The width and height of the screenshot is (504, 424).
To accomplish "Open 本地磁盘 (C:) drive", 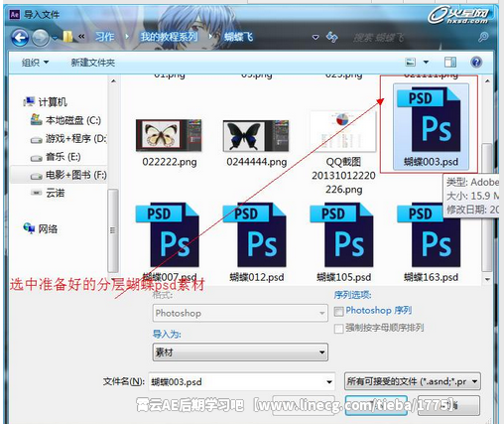I will pos(65,120).
